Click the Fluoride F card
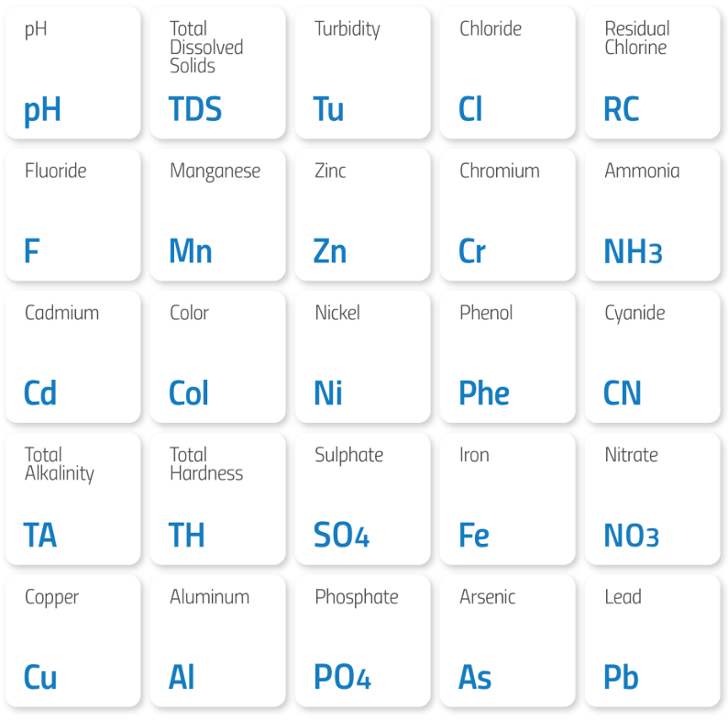Viewport: 728px width, 720px height. coord(73,215)
